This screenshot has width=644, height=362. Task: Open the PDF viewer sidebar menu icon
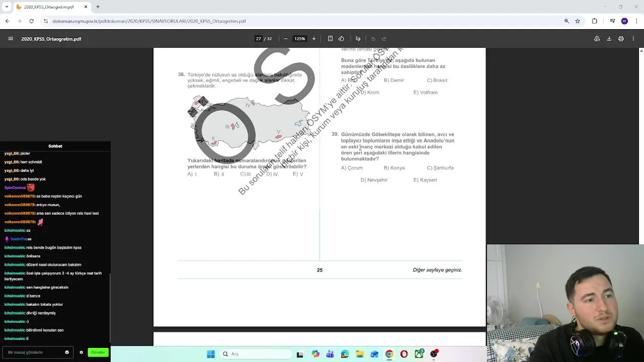pos(11,39)
